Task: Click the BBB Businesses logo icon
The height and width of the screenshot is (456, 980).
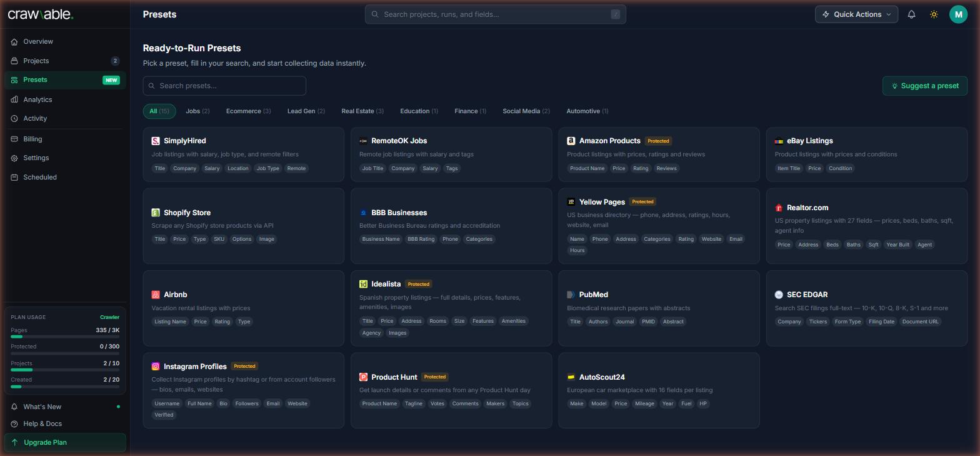Action: 363,213
